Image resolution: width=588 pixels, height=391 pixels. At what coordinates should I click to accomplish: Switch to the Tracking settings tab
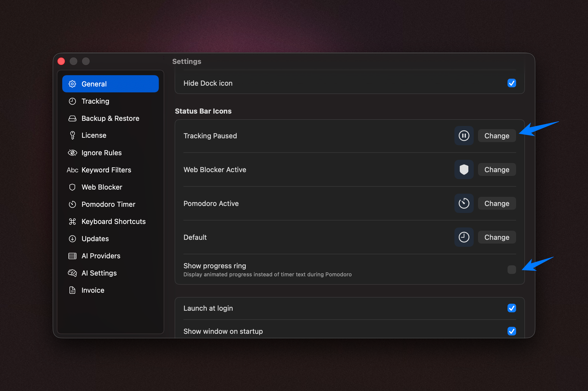click(95, 101)
